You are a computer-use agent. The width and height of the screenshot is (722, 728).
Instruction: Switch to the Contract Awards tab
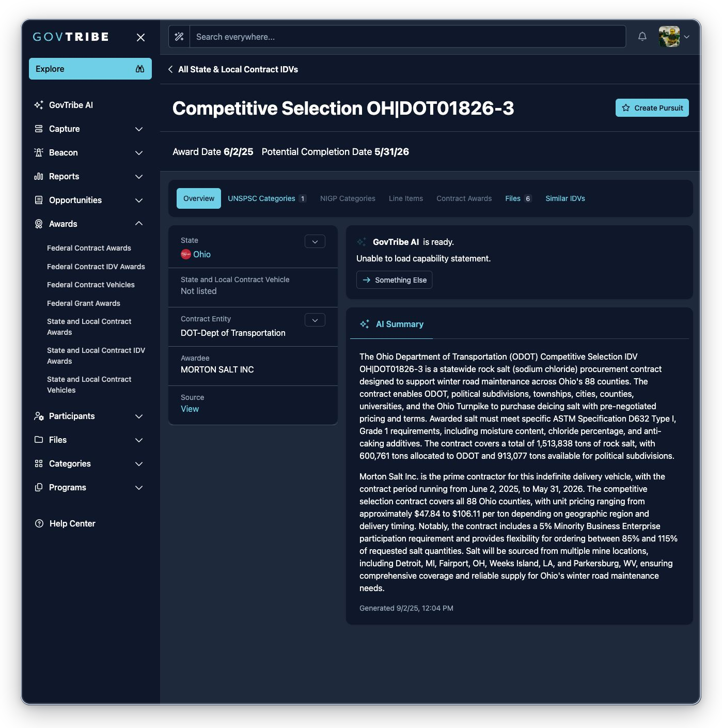pyautogui.click(x=464, y=198)
